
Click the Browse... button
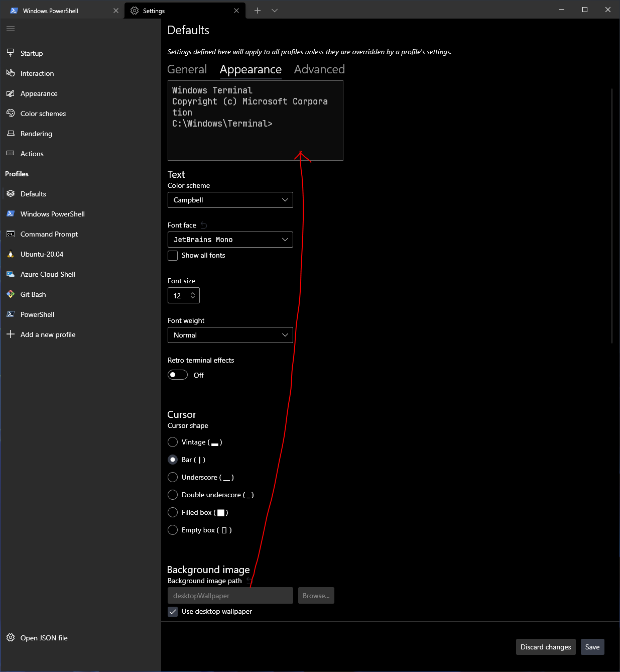tap(316, 596)
